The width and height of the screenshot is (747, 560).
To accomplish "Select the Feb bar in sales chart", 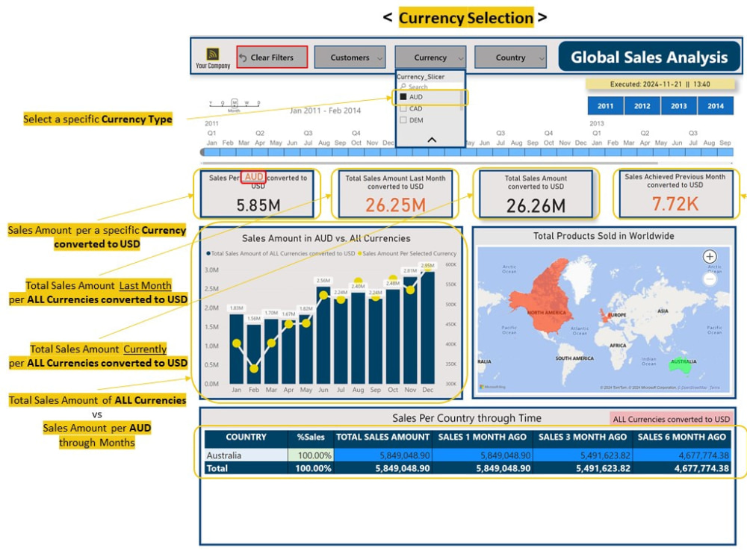I will [254, 354].
